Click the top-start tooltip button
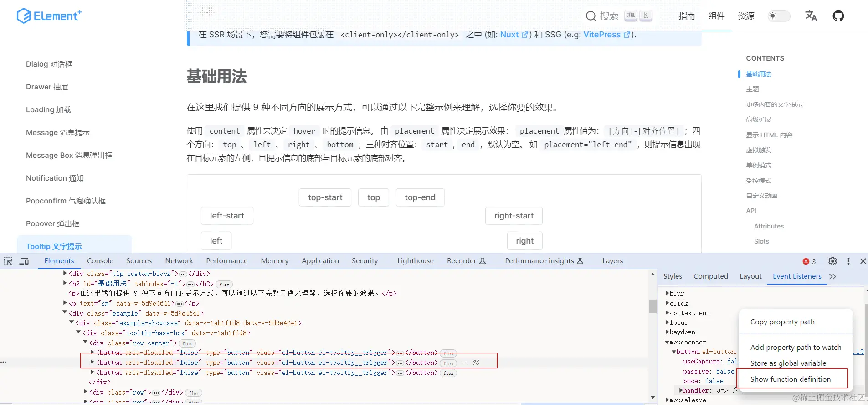Screen dimensions: 868x405 click(325, 197)
